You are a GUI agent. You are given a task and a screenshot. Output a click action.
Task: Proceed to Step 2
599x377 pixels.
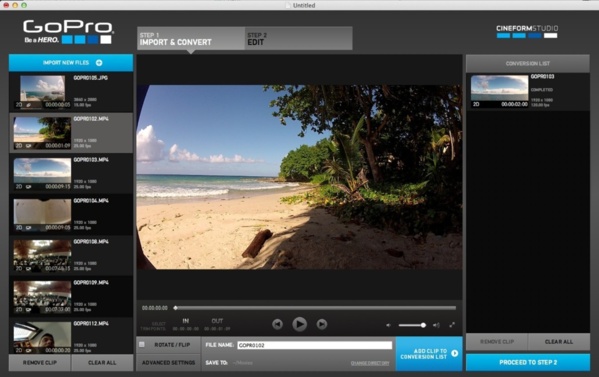click(528, 362)
